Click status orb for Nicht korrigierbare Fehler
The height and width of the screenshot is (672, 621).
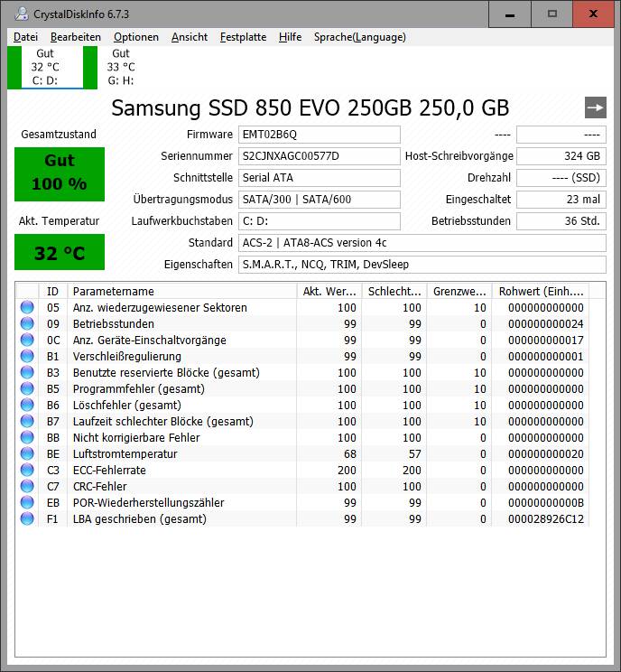(x=27, y=437)
